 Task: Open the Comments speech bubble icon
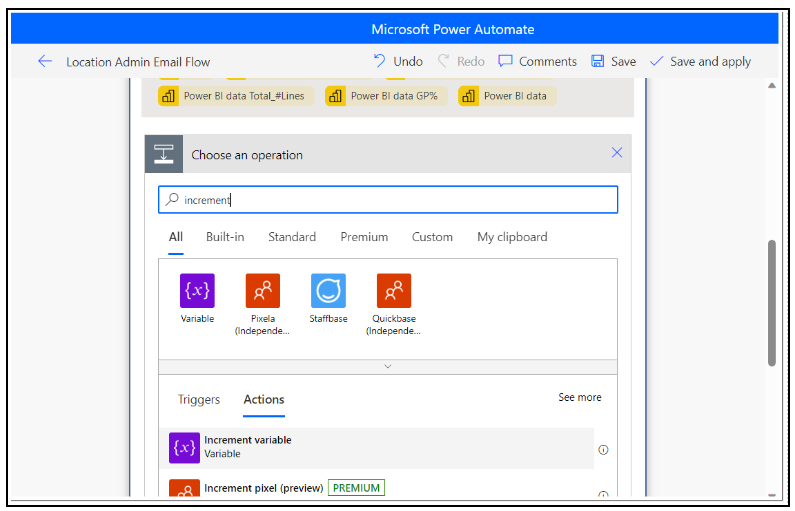[505, 61]
